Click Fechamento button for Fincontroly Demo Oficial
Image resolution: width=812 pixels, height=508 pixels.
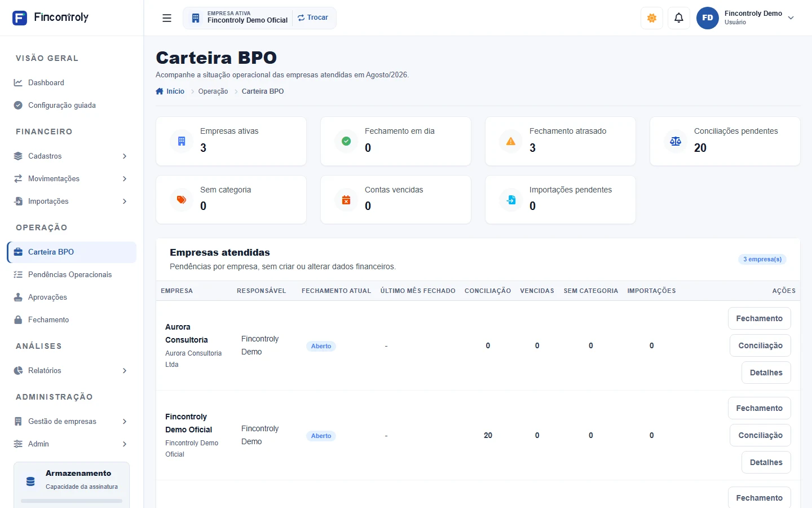(760, 408)
